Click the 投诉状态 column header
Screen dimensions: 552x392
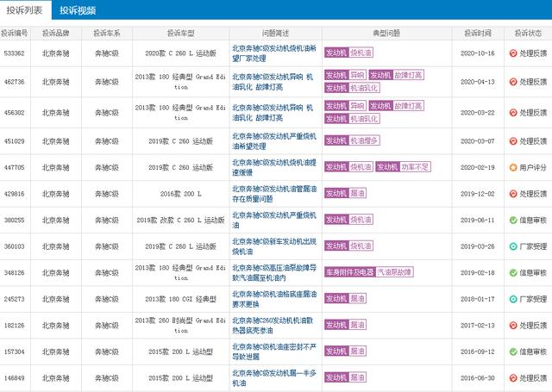coord(528,33)
